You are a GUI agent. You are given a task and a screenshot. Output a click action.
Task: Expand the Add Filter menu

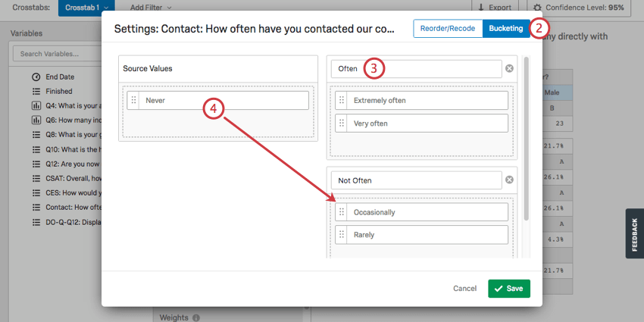pos(151,8)
